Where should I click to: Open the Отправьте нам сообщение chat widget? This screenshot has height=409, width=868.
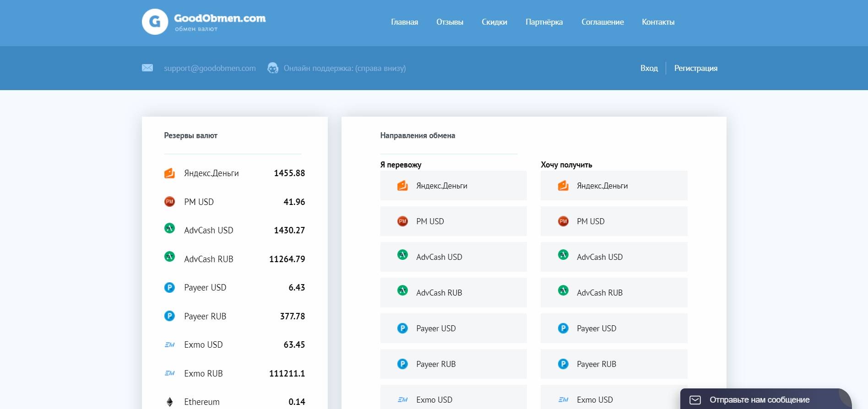(x=766, y=399)
